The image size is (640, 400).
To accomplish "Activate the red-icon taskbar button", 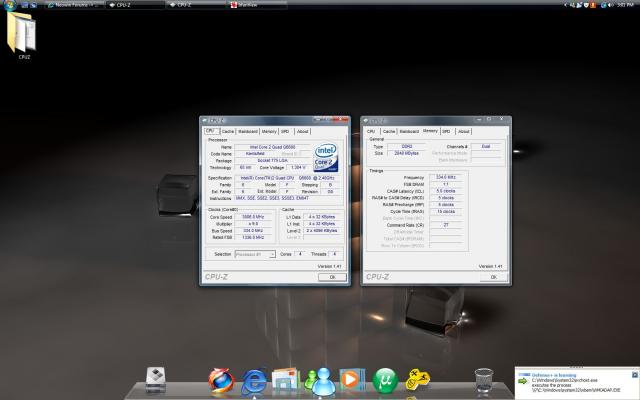I will coord(257,5).
